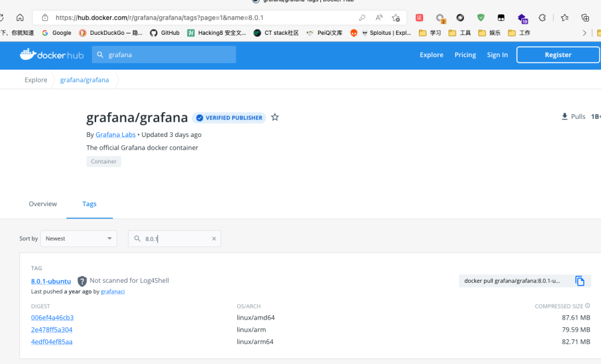Viewport: 601px width, 364px height.
Task: Click the compressed size info icon
Action: [588, 306]
